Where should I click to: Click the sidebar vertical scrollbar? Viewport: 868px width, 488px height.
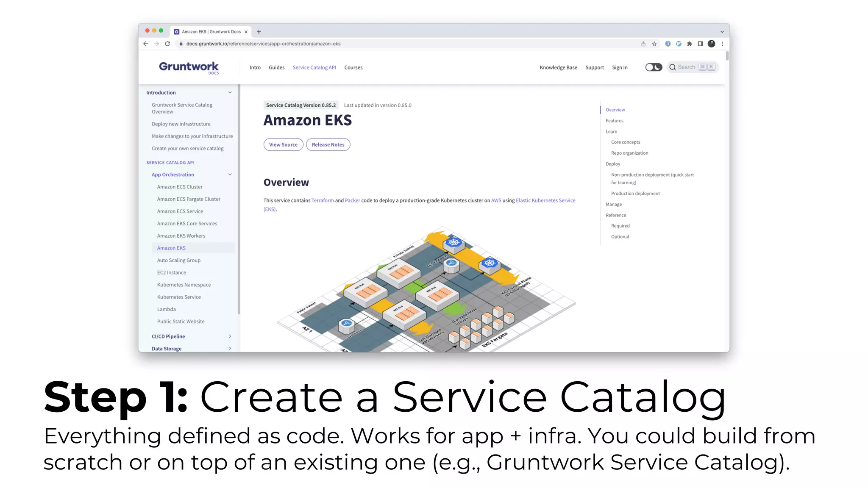pyautogui.click(x=239, y=199)
